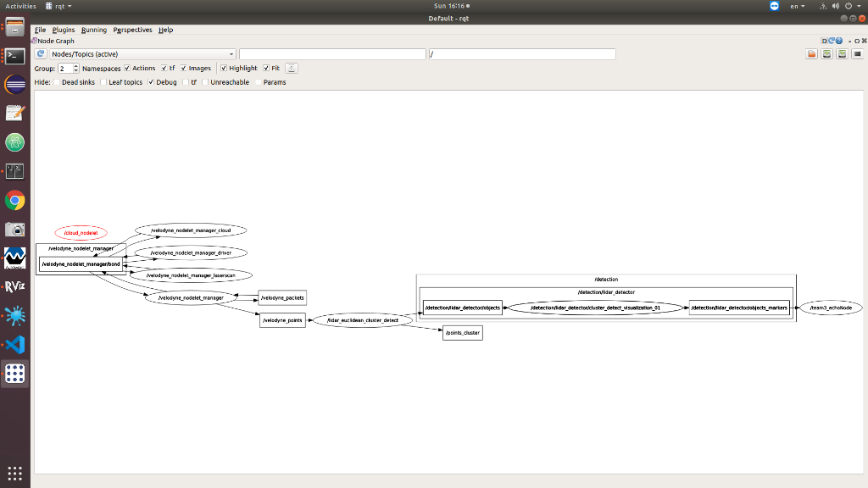Open the network status indicator

tap(822, 6)
